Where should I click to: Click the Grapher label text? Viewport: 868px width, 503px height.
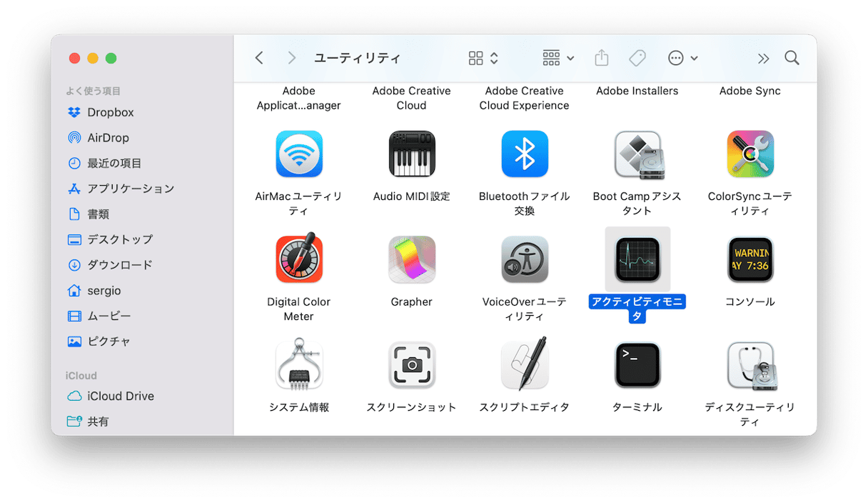click(412, 302)
